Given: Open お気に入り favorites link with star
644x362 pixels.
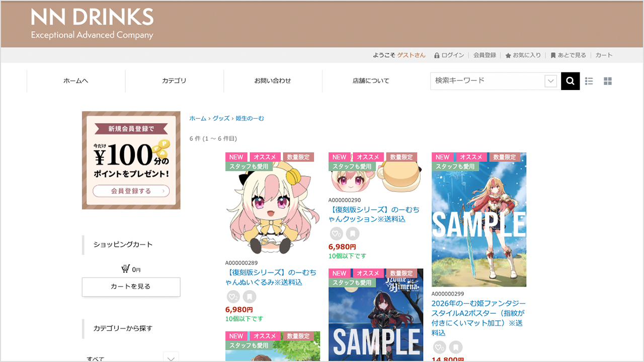Looking at the screenshot, I should pyautogui.click(x=523, y=55).
